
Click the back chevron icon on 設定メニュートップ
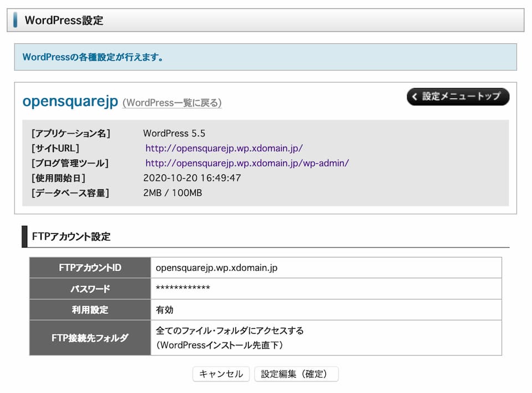pyautogui.click(x=415, y=96)
